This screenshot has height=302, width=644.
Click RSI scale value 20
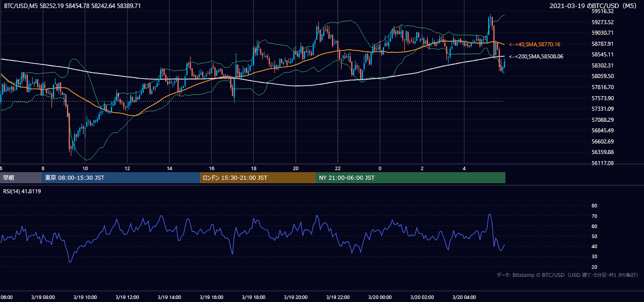click(x=594, y=267)
